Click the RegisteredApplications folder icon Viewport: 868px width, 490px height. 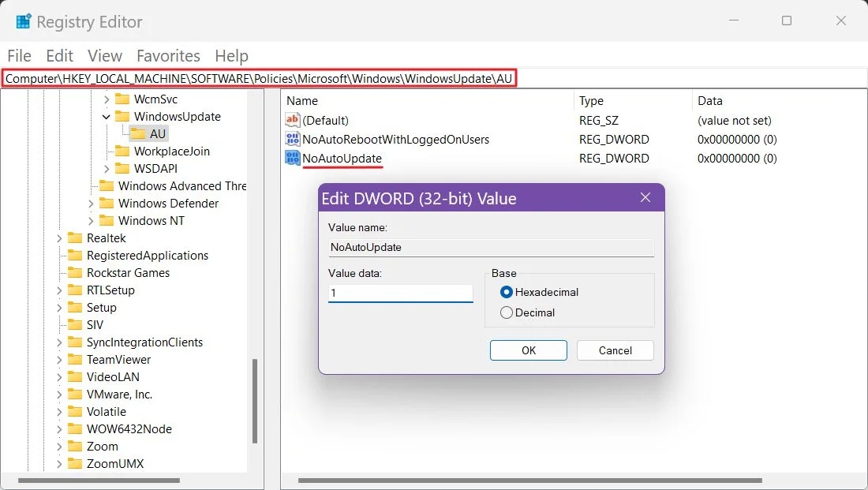(75, 255)
